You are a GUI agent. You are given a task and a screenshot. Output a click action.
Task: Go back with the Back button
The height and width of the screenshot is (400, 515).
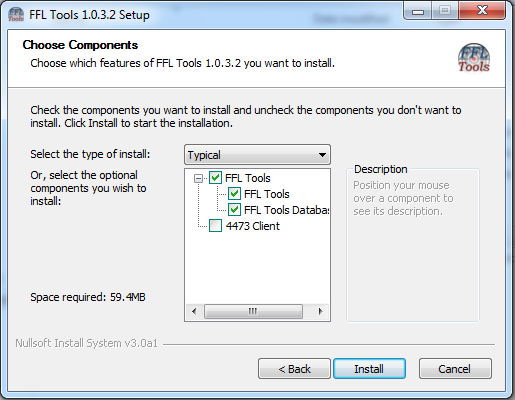click(294, 369)
